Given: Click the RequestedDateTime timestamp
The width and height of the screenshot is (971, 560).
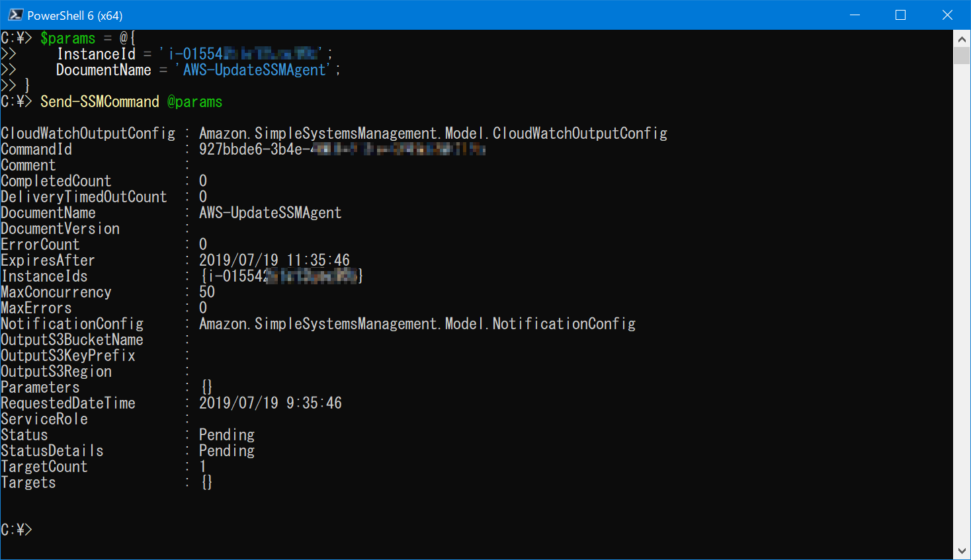Looking at the screenshot, I should (270, 403).
